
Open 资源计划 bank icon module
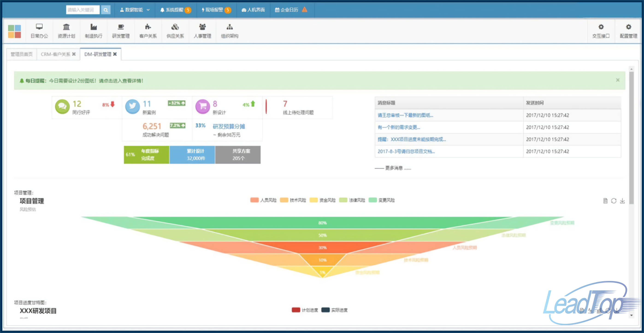tap(66, 31)
